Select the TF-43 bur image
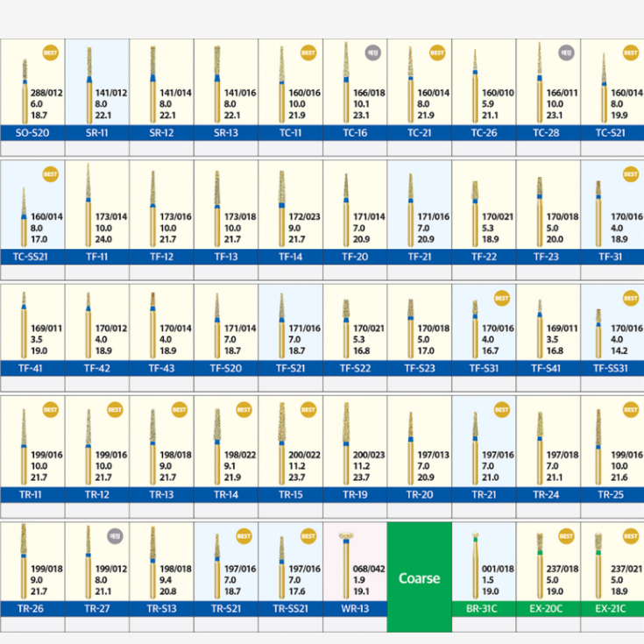The image size is (644, 644). 152,325
